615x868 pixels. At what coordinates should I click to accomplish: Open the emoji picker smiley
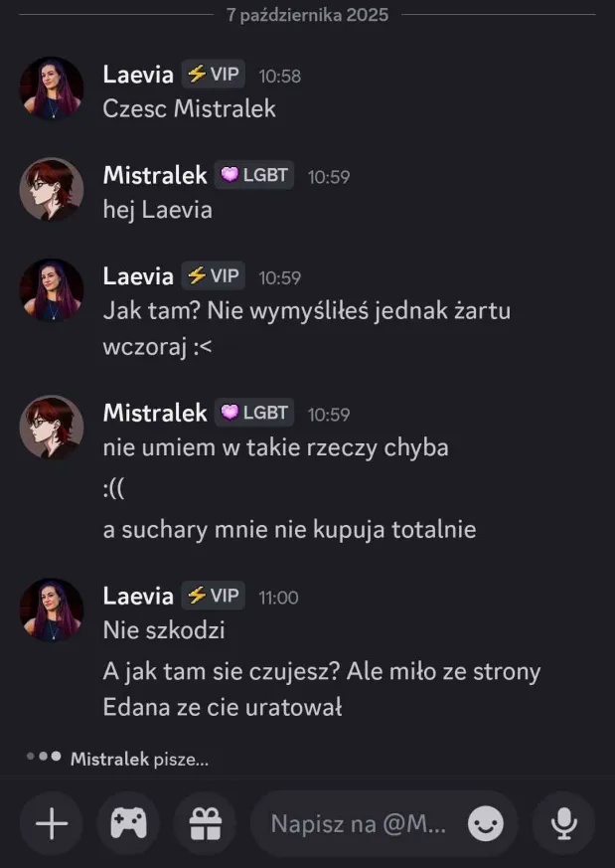(x=486, y=823)
